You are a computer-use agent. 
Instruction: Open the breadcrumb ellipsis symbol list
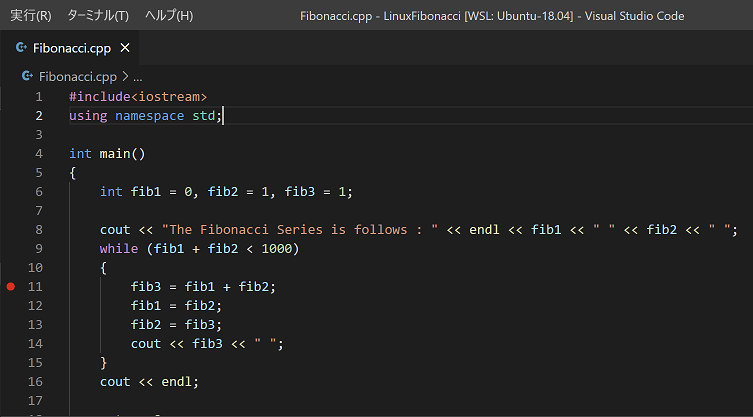(x=138, y=77)
